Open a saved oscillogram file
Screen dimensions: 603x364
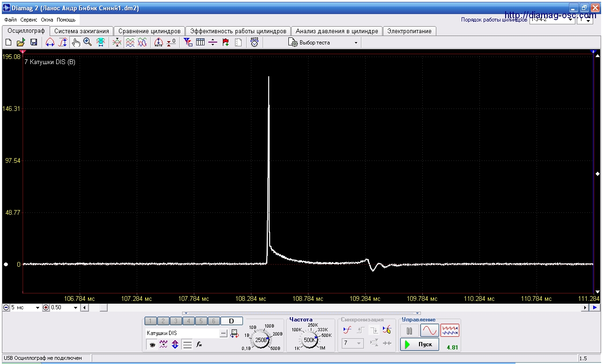point(21,43)
